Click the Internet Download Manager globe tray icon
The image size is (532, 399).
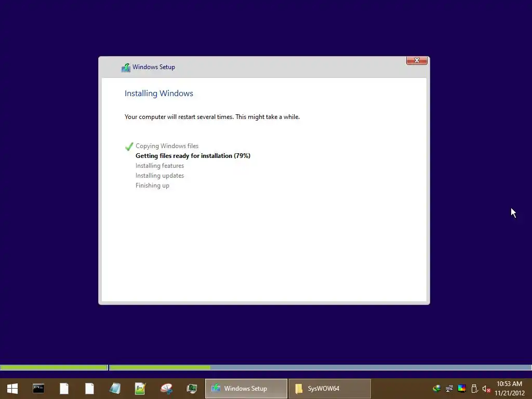[437, 389]
